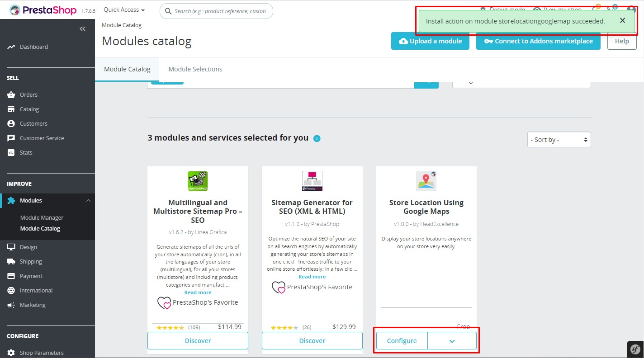
Task: Open the Sort by dropdown
Action: click(559, 140)
